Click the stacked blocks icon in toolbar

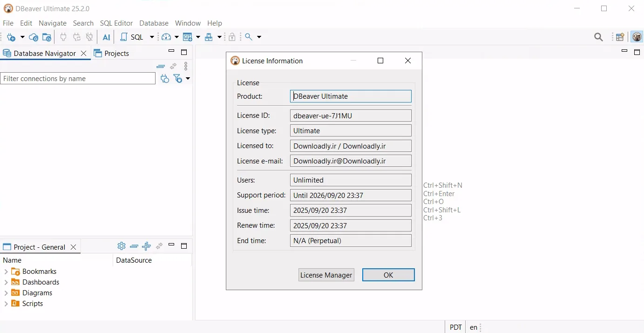point(209,37)
